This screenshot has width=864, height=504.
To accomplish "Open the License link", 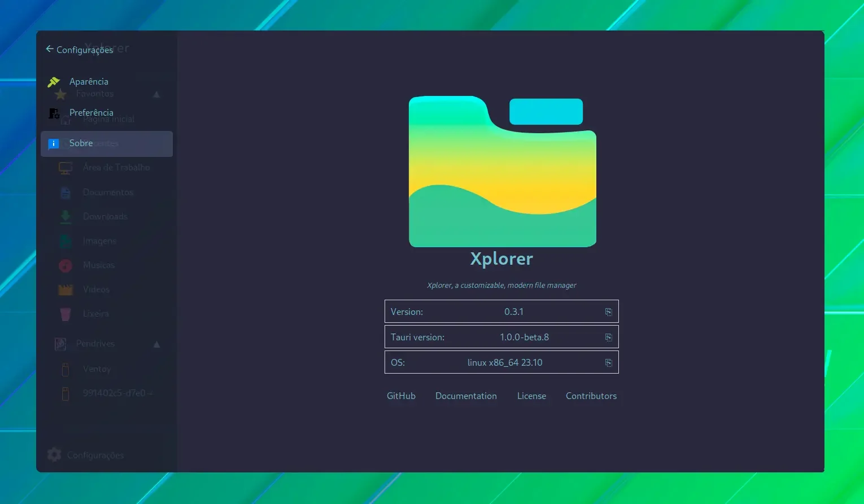I will pyautogui.click(x=531, y=396).
